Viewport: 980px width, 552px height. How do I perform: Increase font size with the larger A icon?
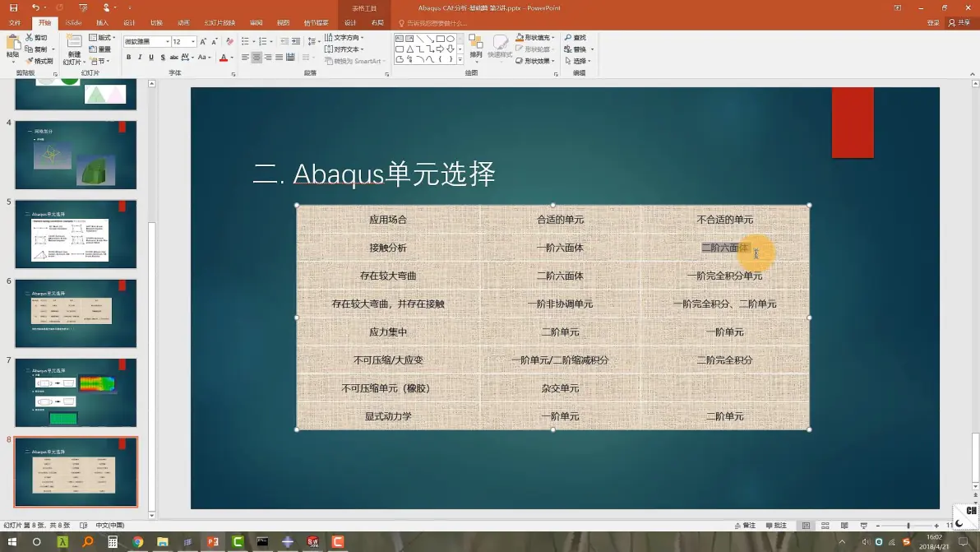pyautogui.click(x=203, y=41)
